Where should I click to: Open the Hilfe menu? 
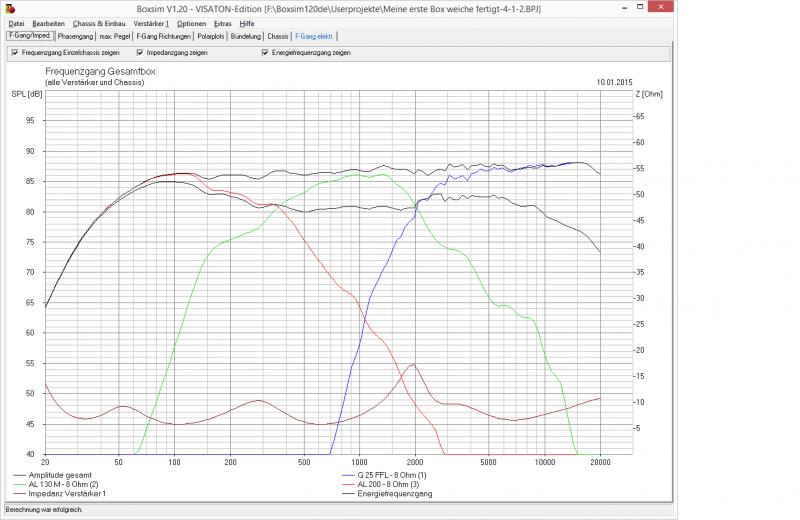pyautogui.click(x=247, y=23)
